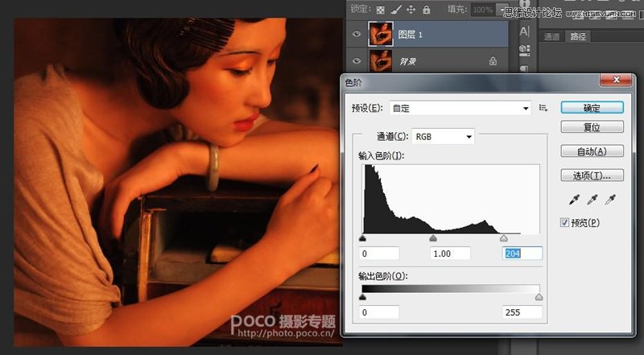Select the black point eyedropper
The height and width of the screenshot is (355, 644).
coord(574,200)
